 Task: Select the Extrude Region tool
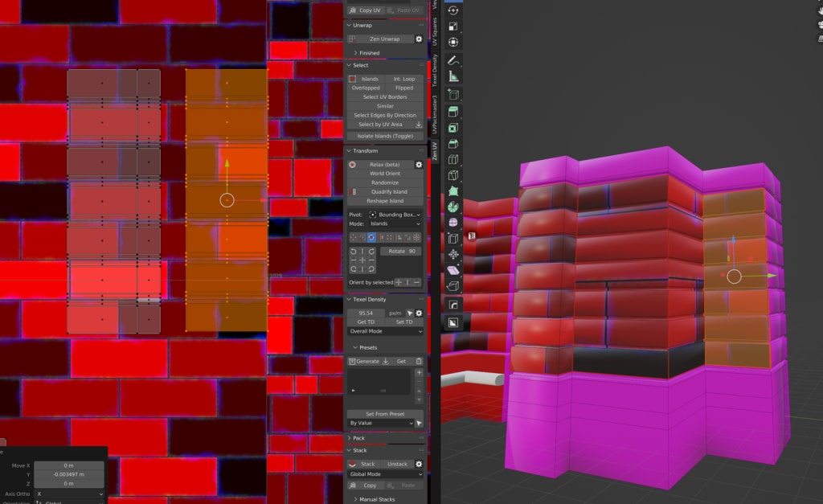pyautogui.click(x=453, y=111)
